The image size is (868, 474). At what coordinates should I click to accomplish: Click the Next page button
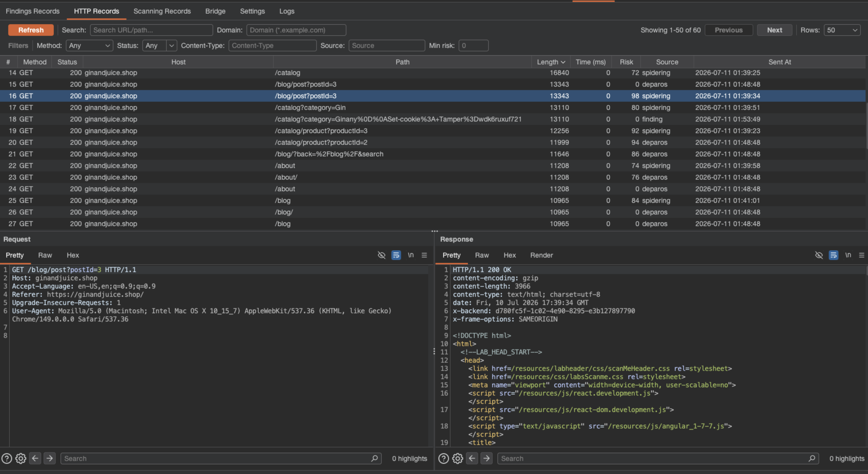(774, 30)
